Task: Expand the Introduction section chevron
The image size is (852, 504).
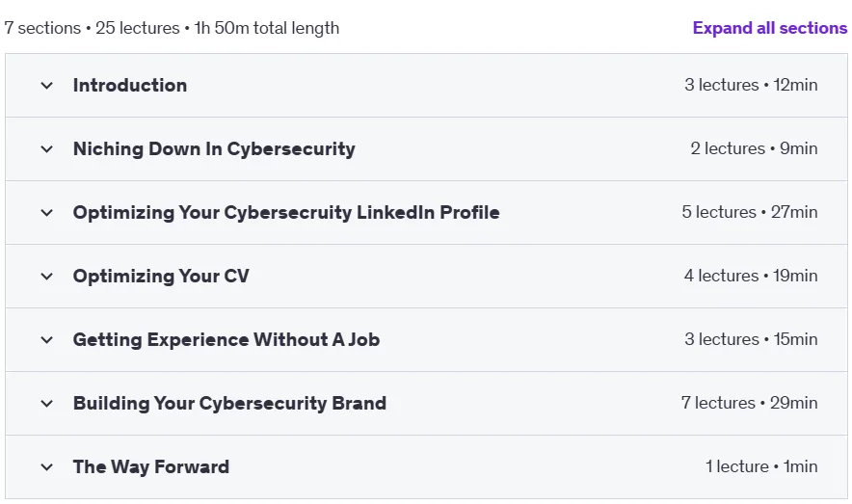Action: pyautogui.click(x=46, y=85)
